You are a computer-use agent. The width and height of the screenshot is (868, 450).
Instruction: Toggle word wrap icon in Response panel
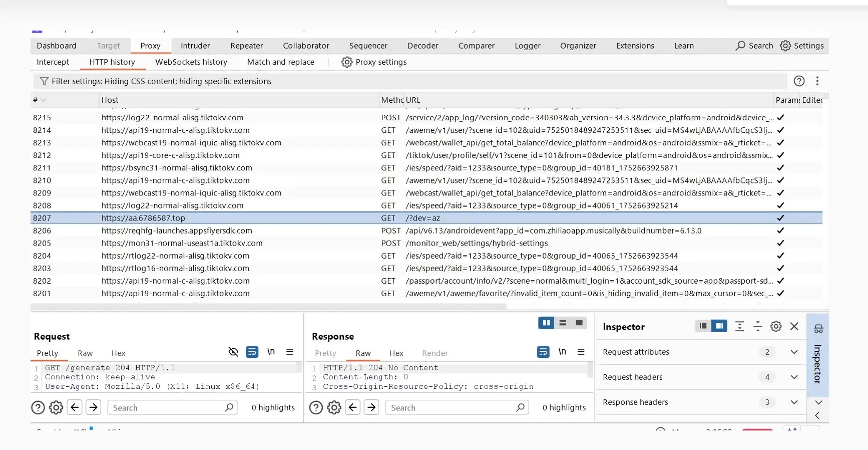coord(543,352)
